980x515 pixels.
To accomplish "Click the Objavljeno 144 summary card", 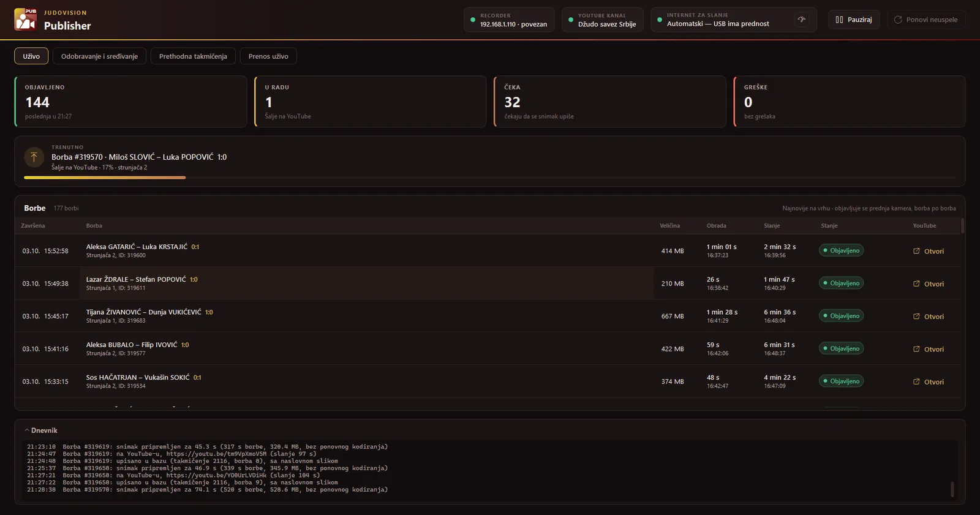I will tap(130, 102).
